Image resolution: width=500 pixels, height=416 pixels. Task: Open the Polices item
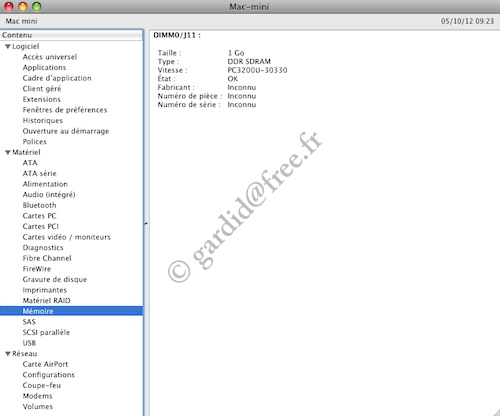(35, 142)
